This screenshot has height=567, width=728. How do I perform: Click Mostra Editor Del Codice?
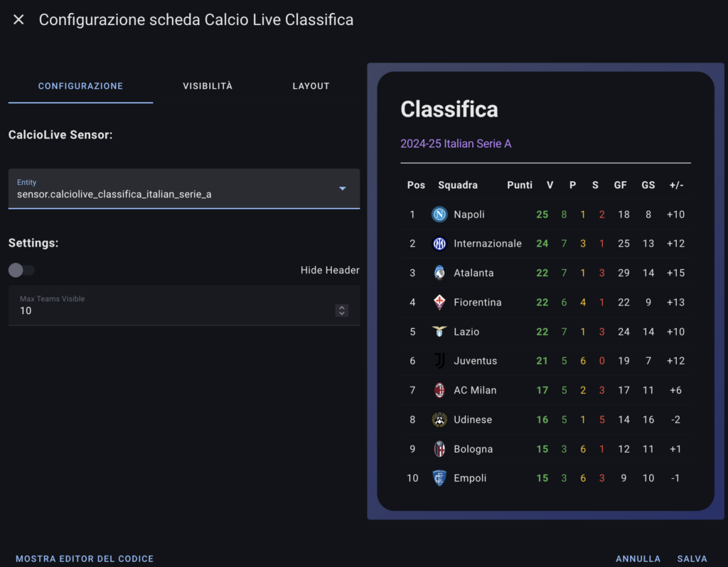point(84,558)
